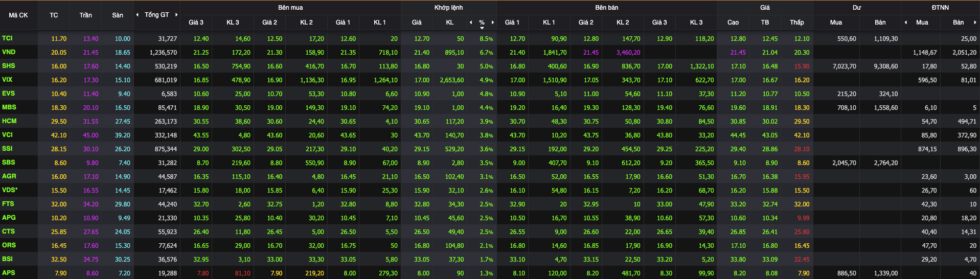This screenshot has width=980, height=279.
Task: Click APS buy price 7.80 in red
Action: (203, 273)
